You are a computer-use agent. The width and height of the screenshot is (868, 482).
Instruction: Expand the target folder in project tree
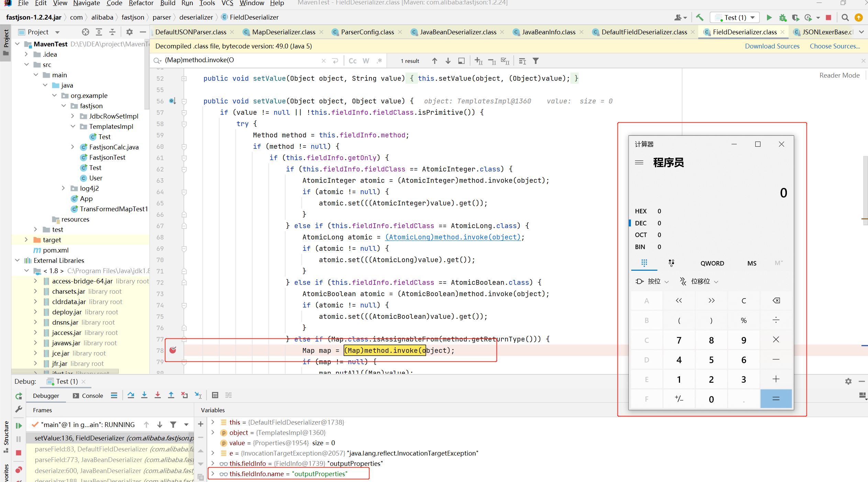pos(26,239)
